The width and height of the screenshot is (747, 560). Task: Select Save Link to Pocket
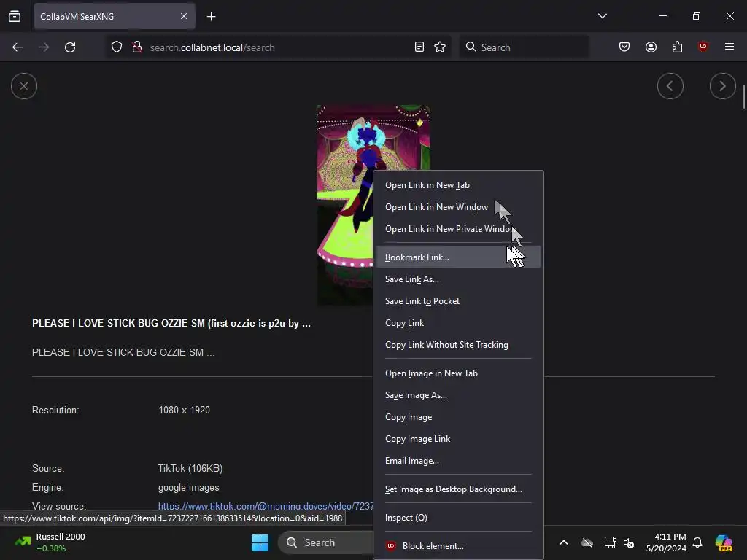pos(458,301)
